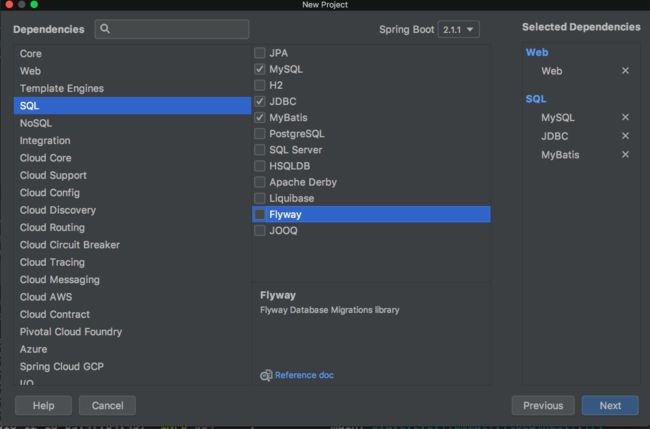Screen dimensions: 650x429
Task: Open the Pivotal Cloud Foundry category
Action: click(x=132, y=332)
